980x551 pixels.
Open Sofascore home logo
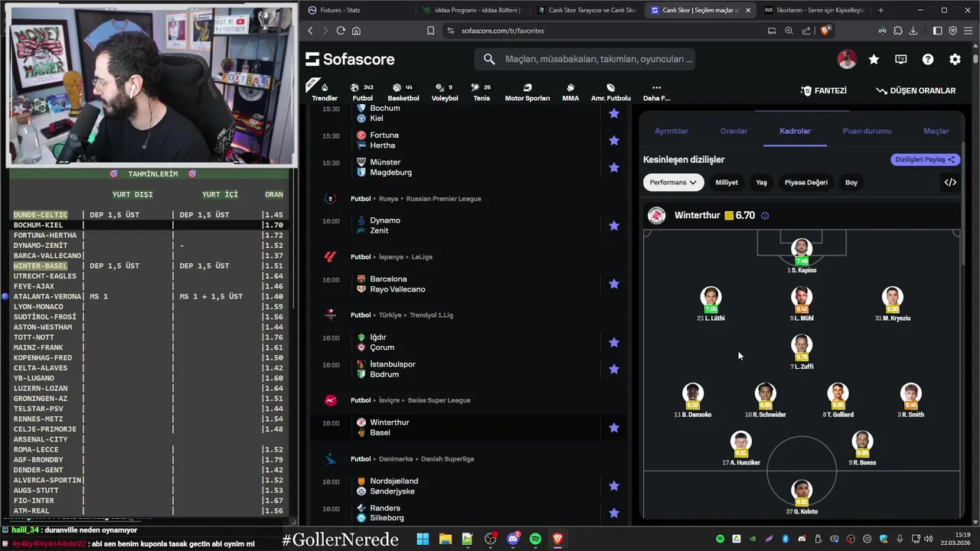point(350,59)
